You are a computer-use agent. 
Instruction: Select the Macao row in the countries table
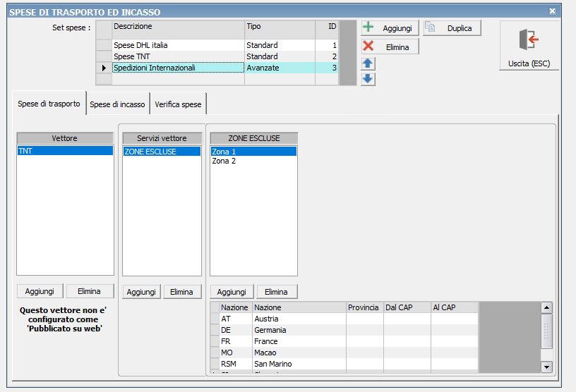[344, 353]
